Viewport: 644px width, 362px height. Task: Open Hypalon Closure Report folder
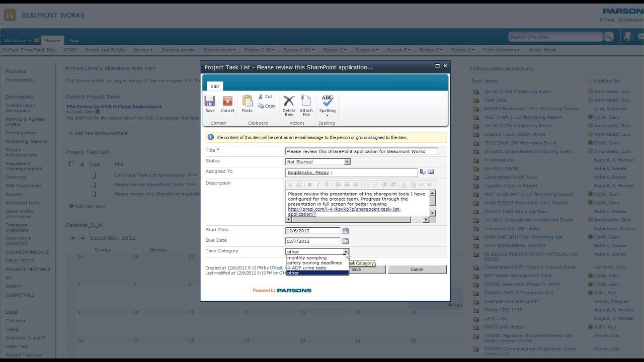pos(511,186)
